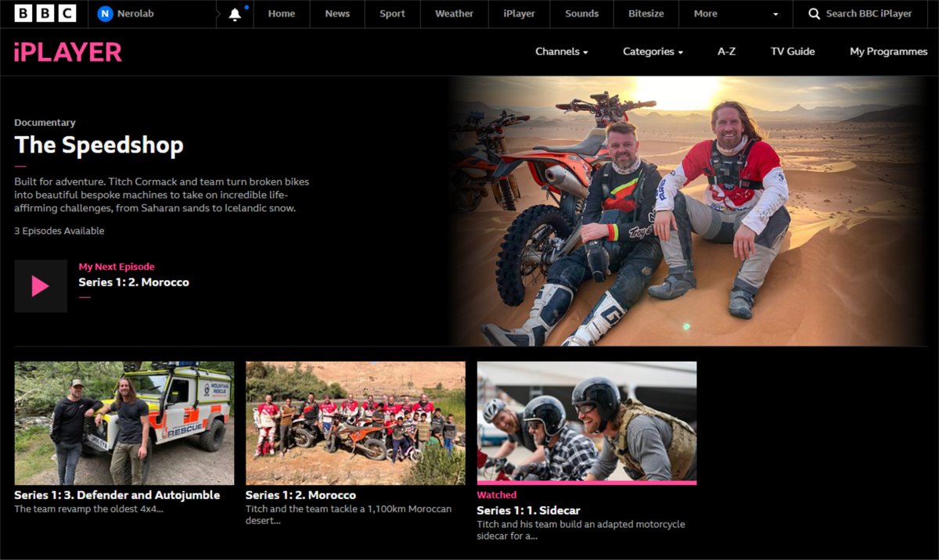
Task: Open Weather from the top bar
Action: click(454, 13)
